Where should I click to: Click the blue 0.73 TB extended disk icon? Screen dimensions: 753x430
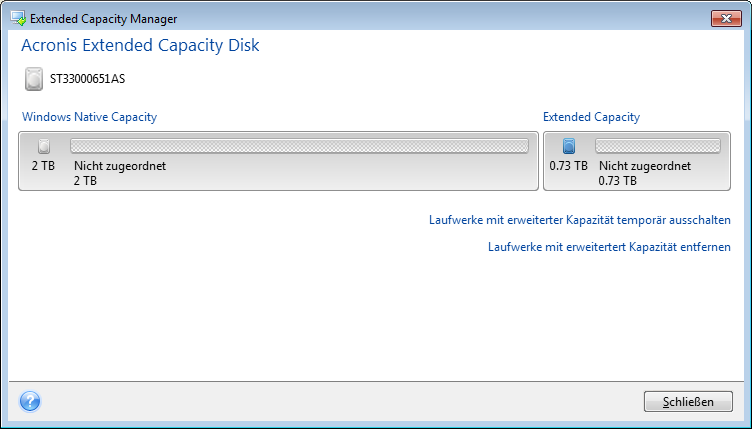[568, 146]
